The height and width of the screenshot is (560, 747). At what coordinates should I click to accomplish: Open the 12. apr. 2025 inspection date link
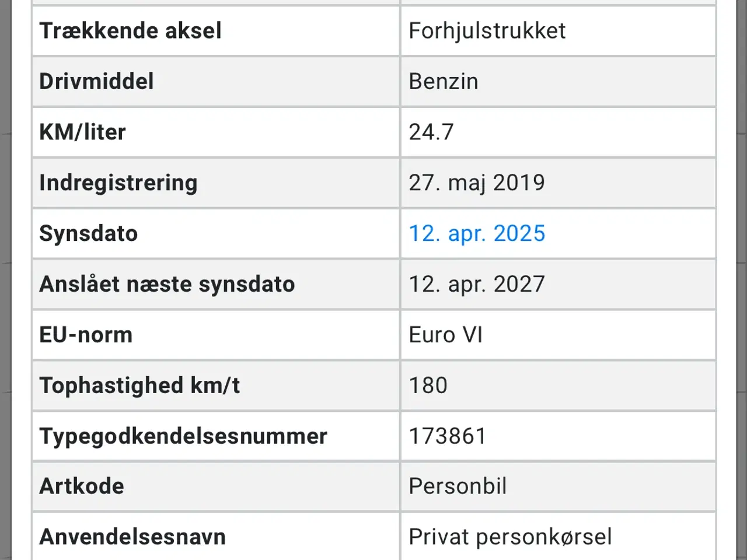click(x=477, y=233)
